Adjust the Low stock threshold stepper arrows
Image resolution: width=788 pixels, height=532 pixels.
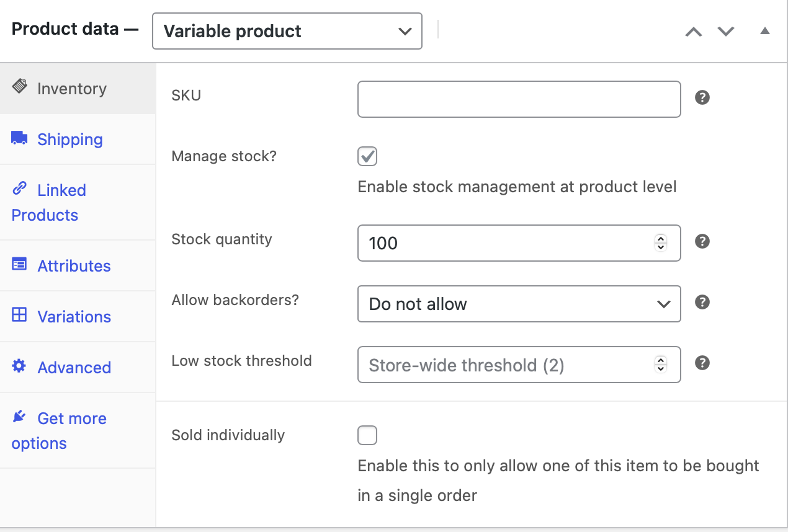pyautogui.click(x=661, y=365)
